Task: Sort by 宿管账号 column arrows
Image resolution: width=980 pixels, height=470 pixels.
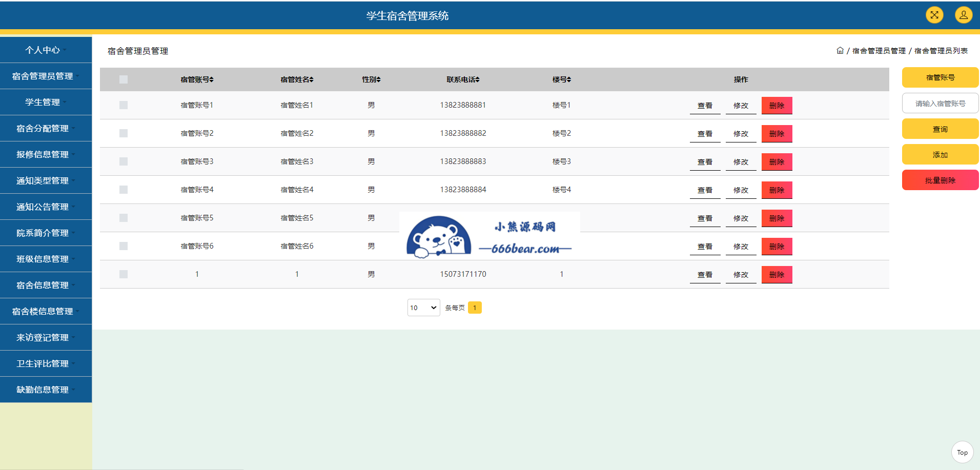Action: click(x=211, y=79)
